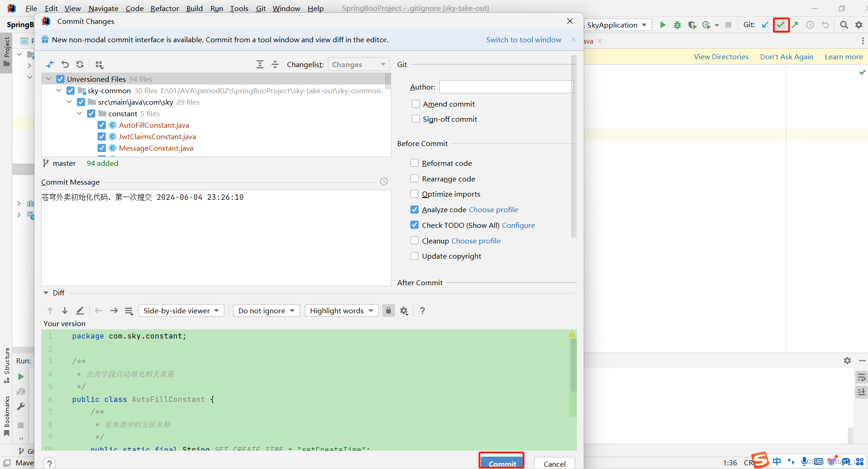Click View Directories link
Viewport: 868px width, 469px height.
point(721,57)
